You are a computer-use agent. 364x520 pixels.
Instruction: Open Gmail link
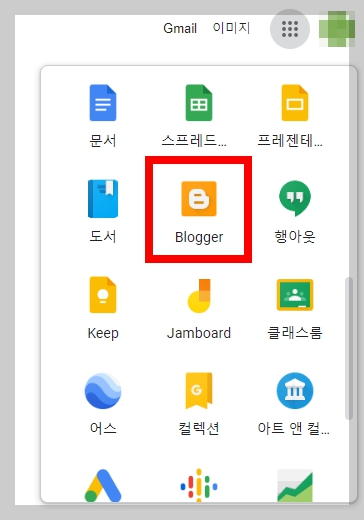180,28
